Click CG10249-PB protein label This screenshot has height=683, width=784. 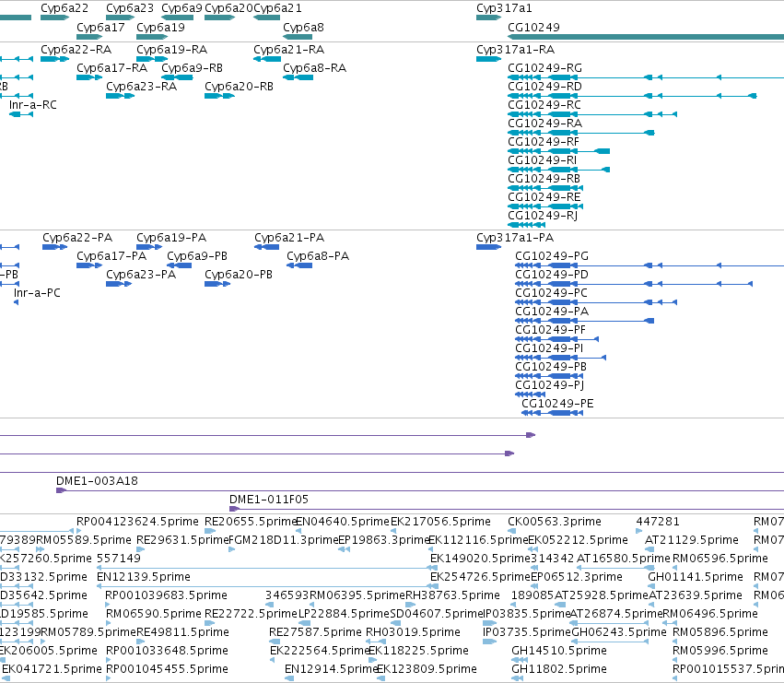coord(551,367)
